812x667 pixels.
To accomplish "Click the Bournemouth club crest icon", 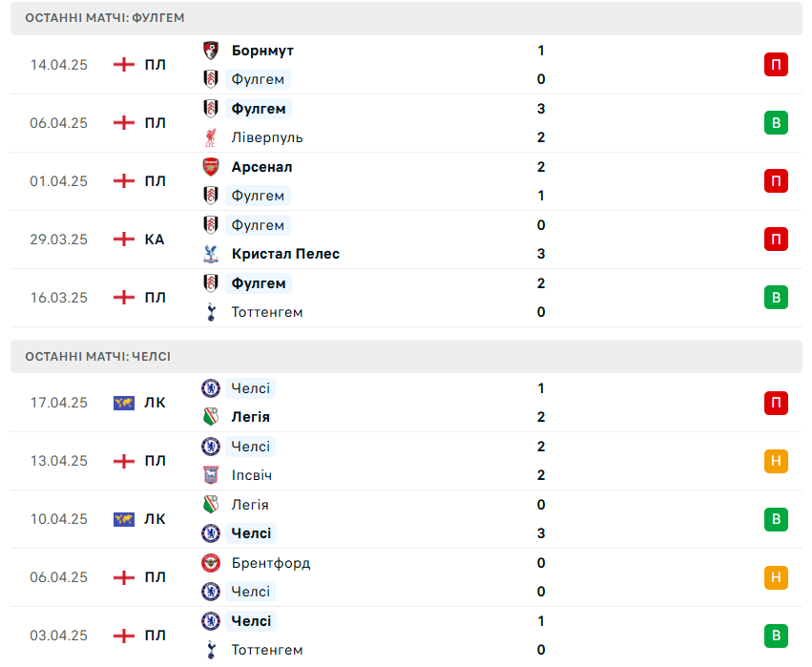I will click(211, 51).
